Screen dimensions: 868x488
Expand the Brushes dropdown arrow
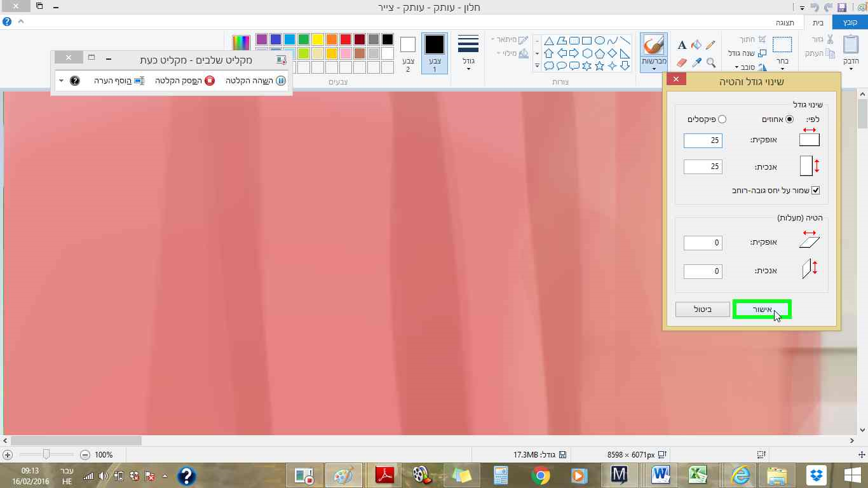point(654,69)
